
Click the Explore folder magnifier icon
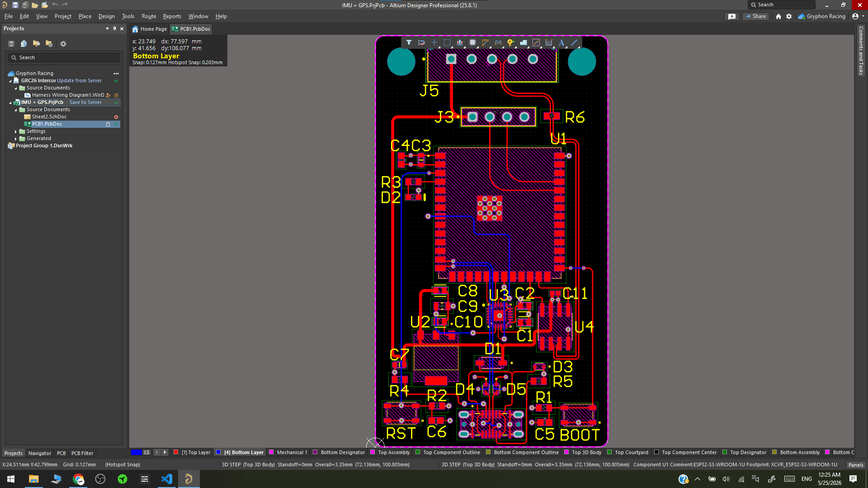[37, 44]
